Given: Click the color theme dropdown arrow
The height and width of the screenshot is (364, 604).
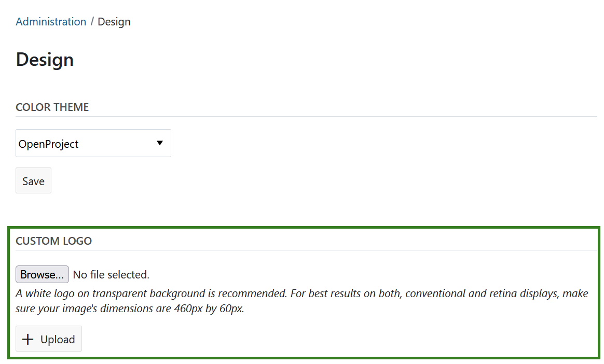Looking at the screenshot, I should click(160, 143).
